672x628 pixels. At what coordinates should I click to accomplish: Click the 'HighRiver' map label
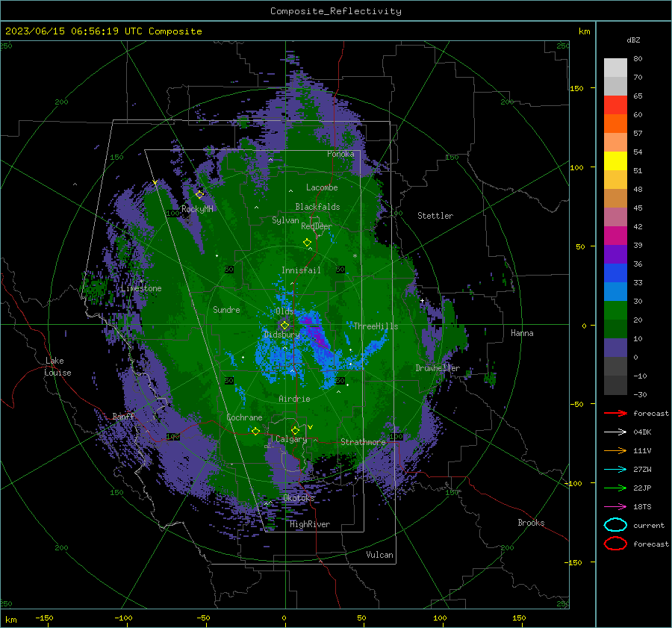point(310,524)
